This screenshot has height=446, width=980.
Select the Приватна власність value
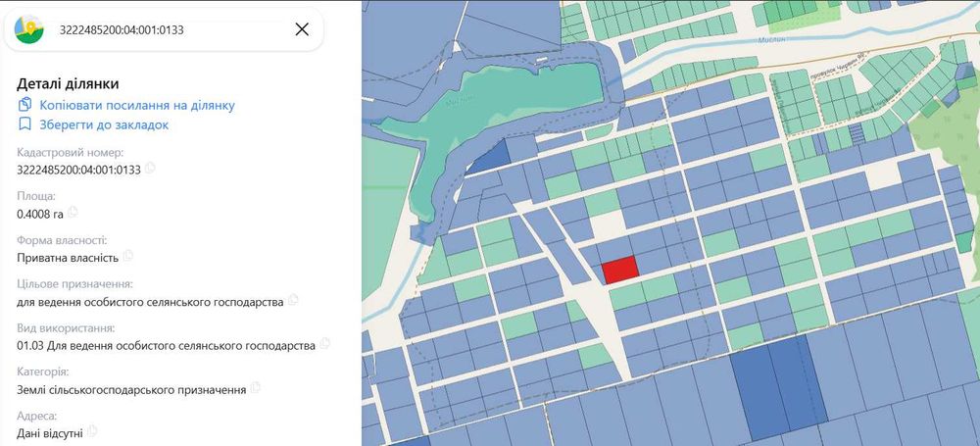click(x=68, y=258)
